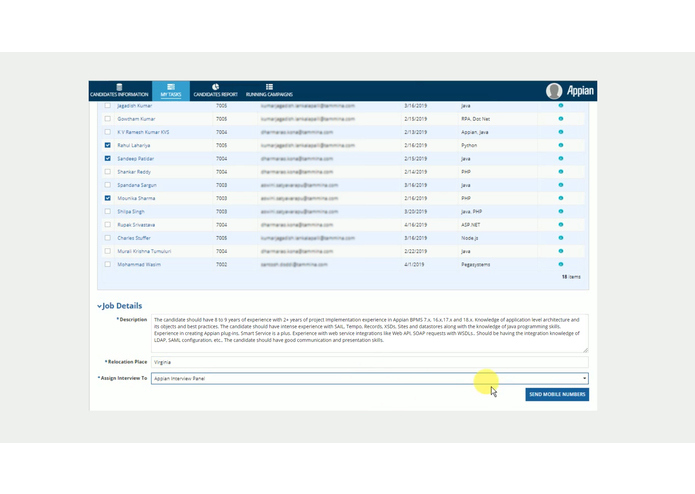695x494 pixels.
Task: Tick Shankar Reddy's checkbox
Action: 108,171
